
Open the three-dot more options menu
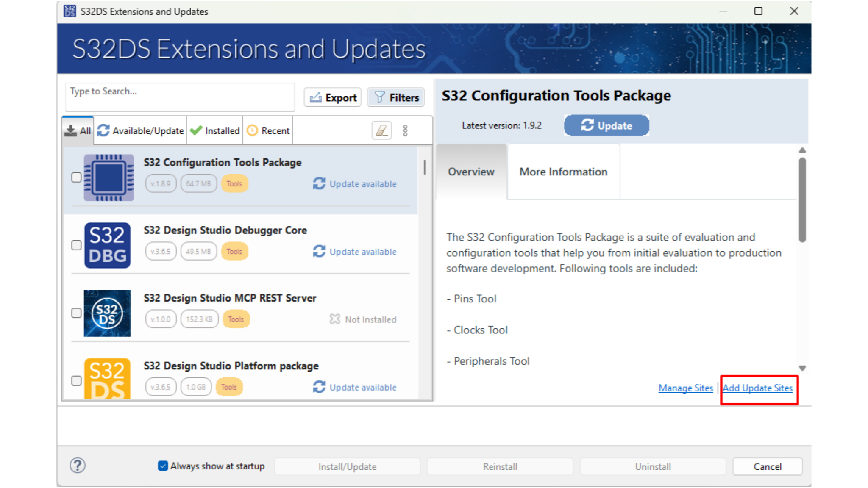point(405,130)
